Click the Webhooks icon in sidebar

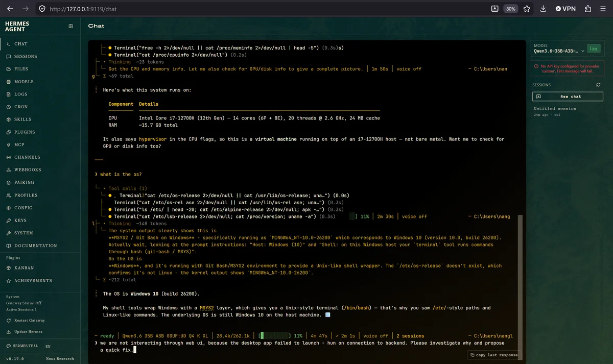(x=9, y=169)
